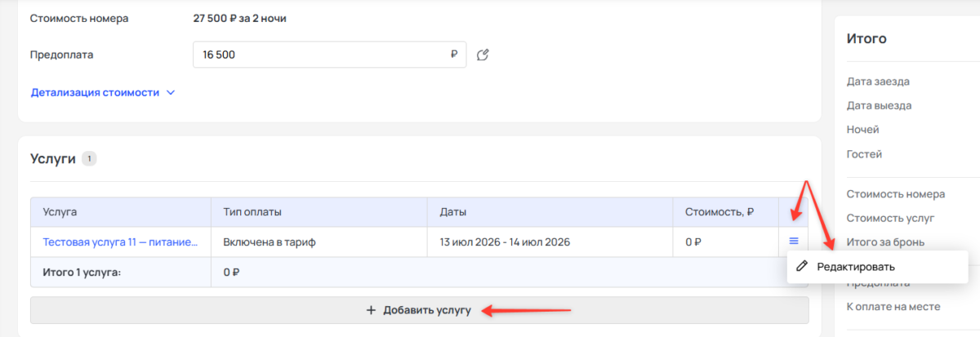Click the pencil icon in the Редактировать menu
The height and width of the screenshot is (337, 980).
tap(802, 267)
